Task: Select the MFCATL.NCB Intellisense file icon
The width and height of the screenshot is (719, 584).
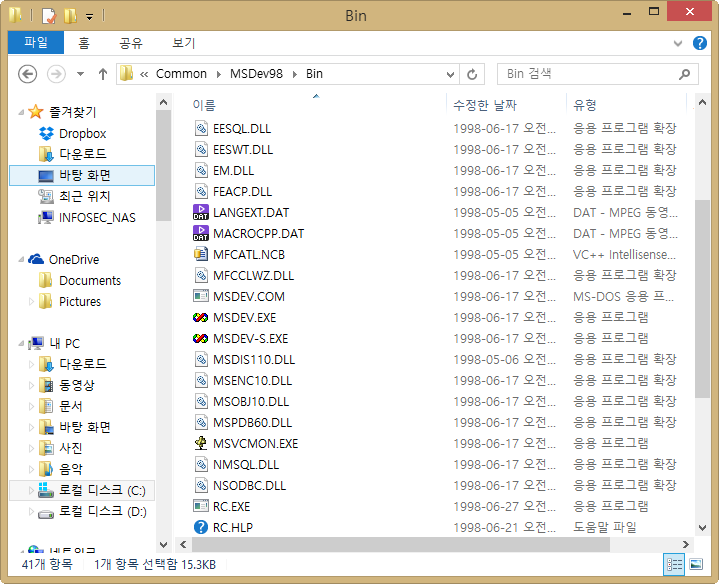Action: pyautogui.click(x=200, y=254)
